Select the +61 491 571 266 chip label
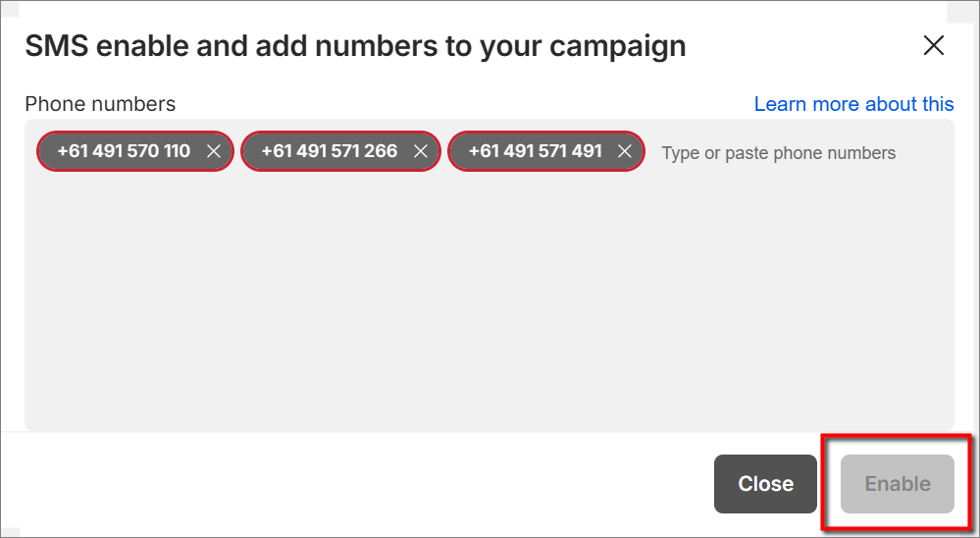Screen dimensions: 980x538 point(330,152)
